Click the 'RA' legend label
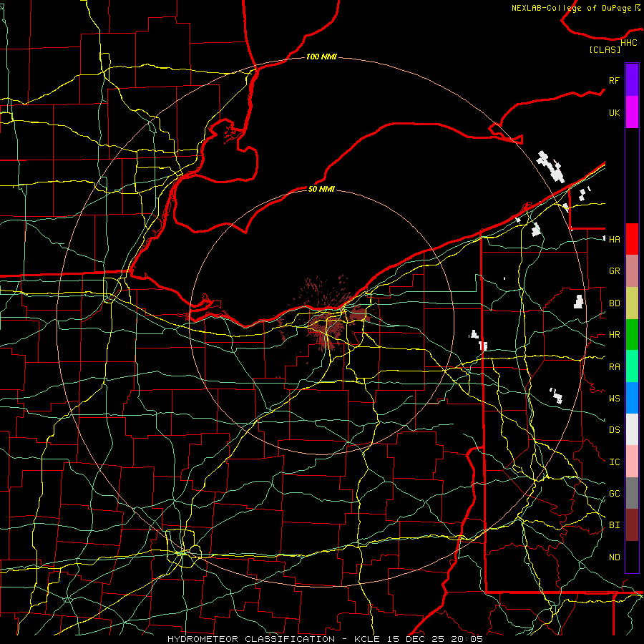Image resolution: width=644 pixels, height=644 pixels. coord(614,367)
